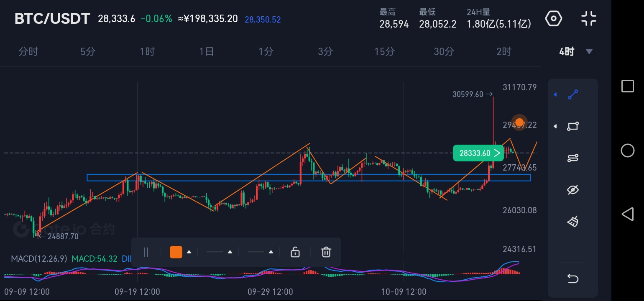
Task: Tap the 24316.51 price axis label
Action: 520,249
